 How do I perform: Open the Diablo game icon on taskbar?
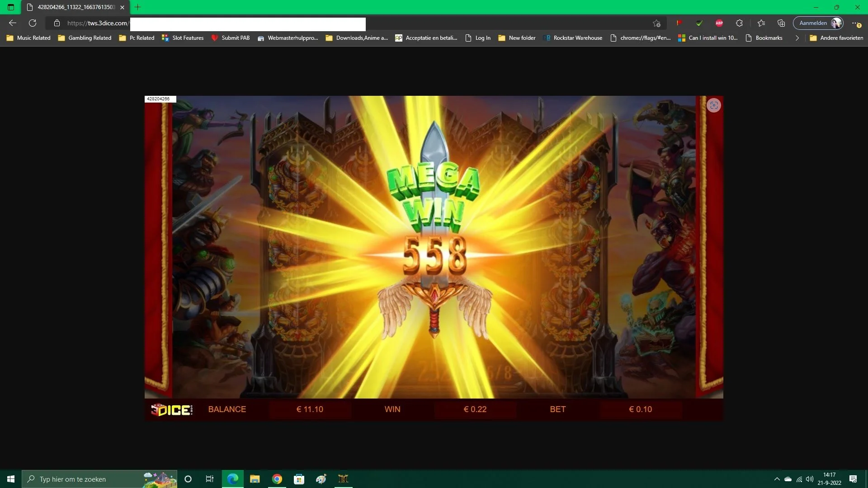(344, 479)
